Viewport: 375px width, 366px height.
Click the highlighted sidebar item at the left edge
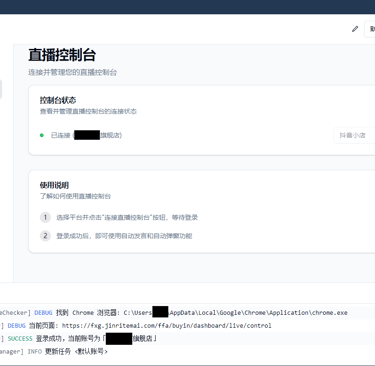[x=1, y=89]
